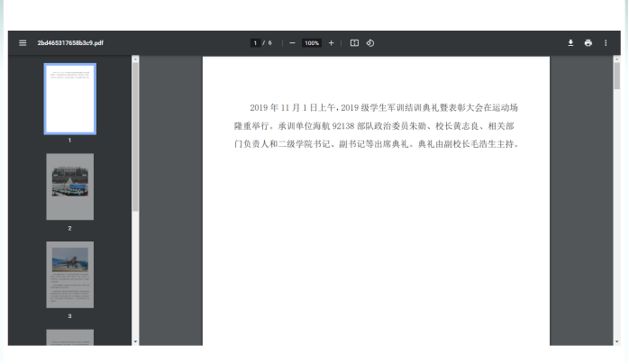Click the fit to page icon
This screenshot has width=629, height=364.
coord(354,43)
